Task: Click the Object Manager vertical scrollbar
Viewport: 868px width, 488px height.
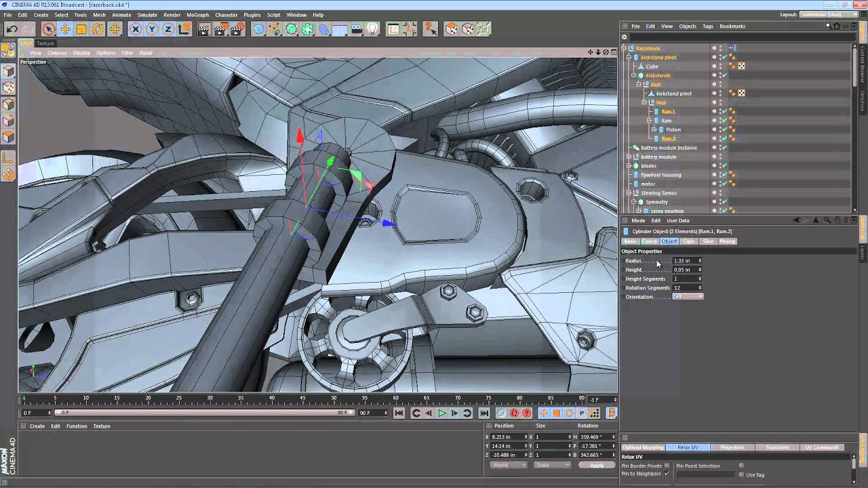Action: coord(854,66)
